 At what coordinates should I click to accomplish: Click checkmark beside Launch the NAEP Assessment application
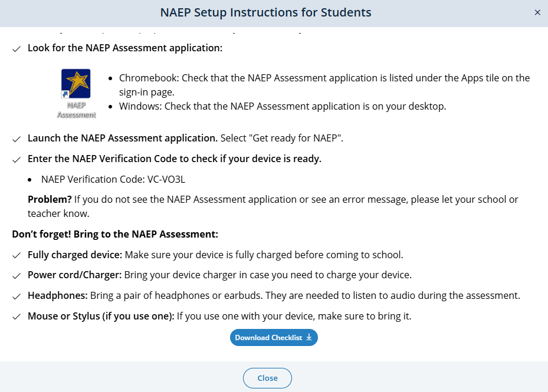click(x=17, y=139)
